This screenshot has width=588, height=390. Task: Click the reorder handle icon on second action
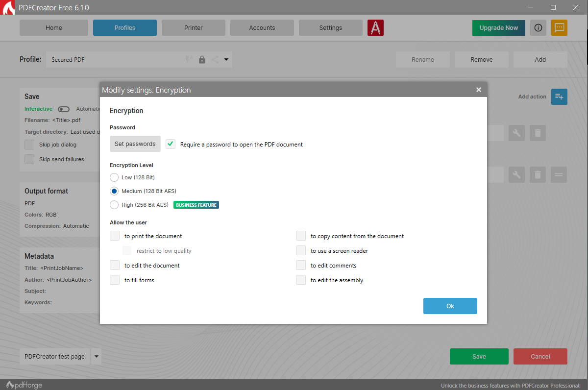coord(559,174)
